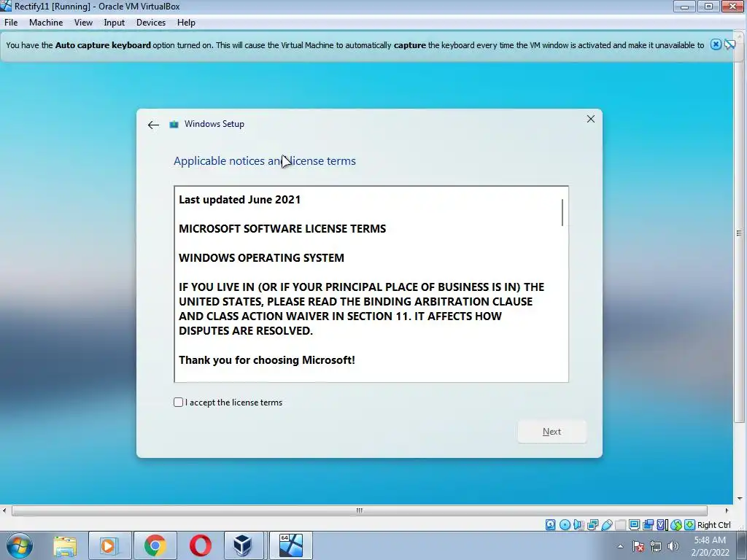Dismiss the auto capture keyboard notification

point(716,44)
